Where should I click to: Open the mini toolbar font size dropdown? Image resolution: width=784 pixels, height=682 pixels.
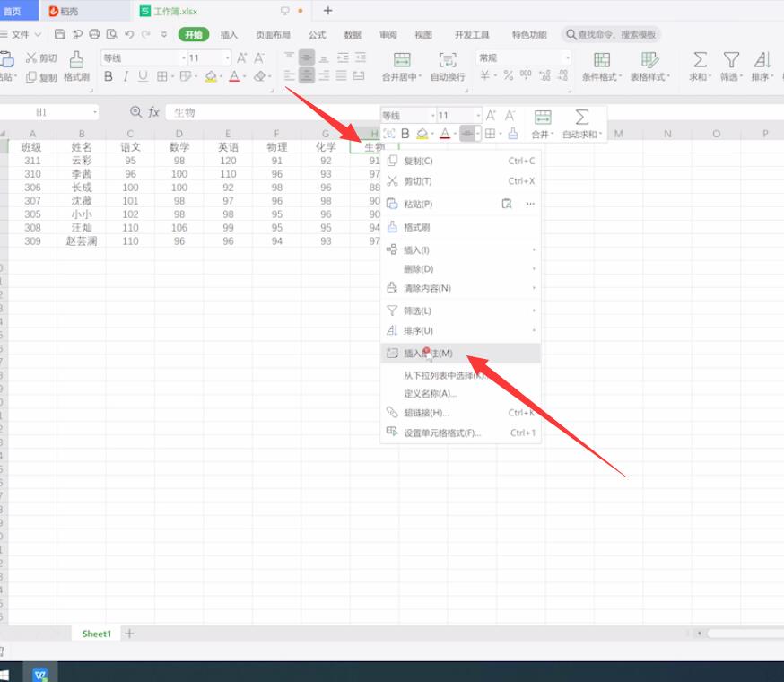pos(478,116)
